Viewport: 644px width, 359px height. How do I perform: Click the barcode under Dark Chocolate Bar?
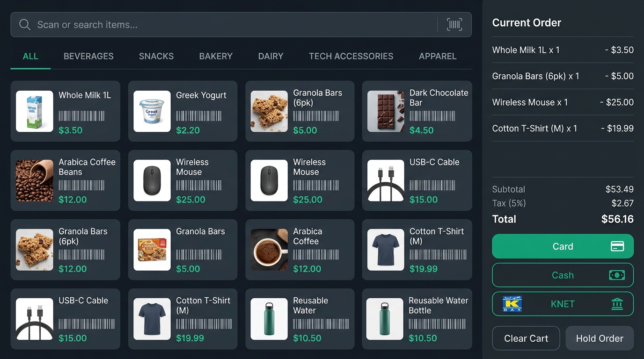pos(432,116)
